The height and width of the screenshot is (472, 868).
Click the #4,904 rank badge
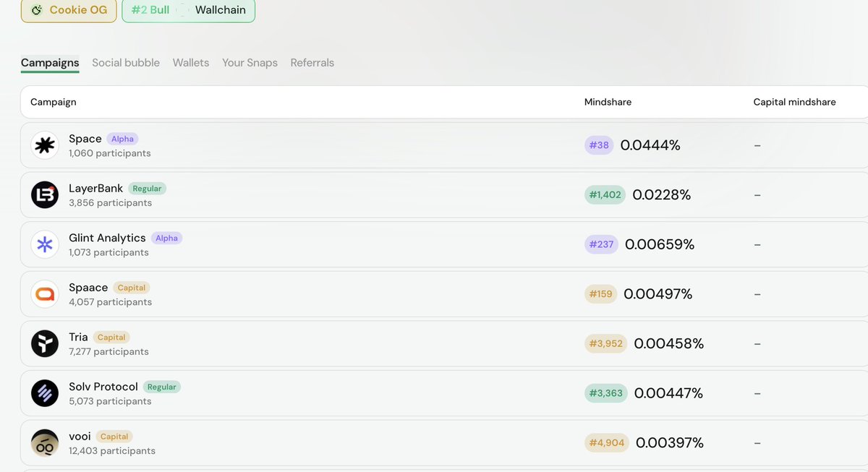click(x=606, y=443)
